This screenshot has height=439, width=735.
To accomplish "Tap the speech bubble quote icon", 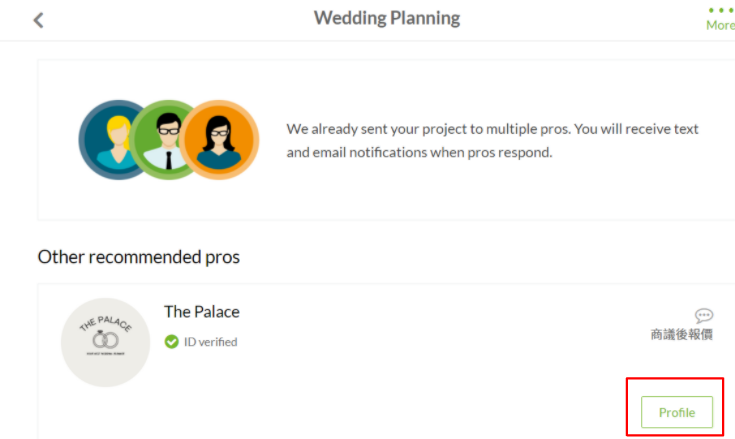I will pyautogui.click(x=704, y=315).
